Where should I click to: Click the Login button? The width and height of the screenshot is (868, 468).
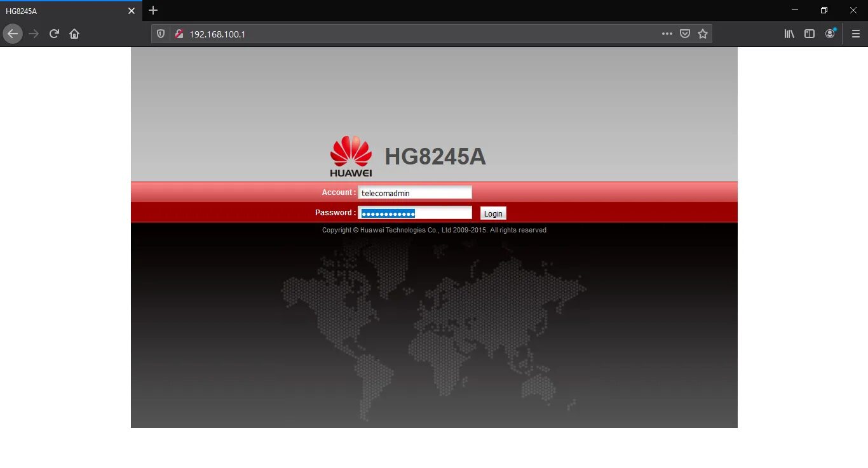[x=493, y=213]
